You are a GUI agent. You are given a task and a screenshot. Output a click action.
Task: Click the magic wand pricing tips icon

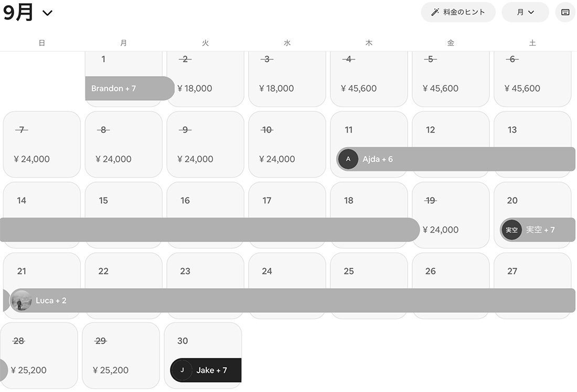point(435,12)
